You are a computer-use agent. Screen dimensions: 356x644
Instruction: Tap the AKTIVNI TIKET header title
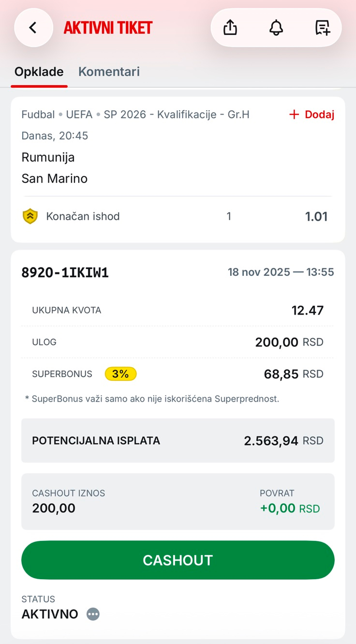108,28
